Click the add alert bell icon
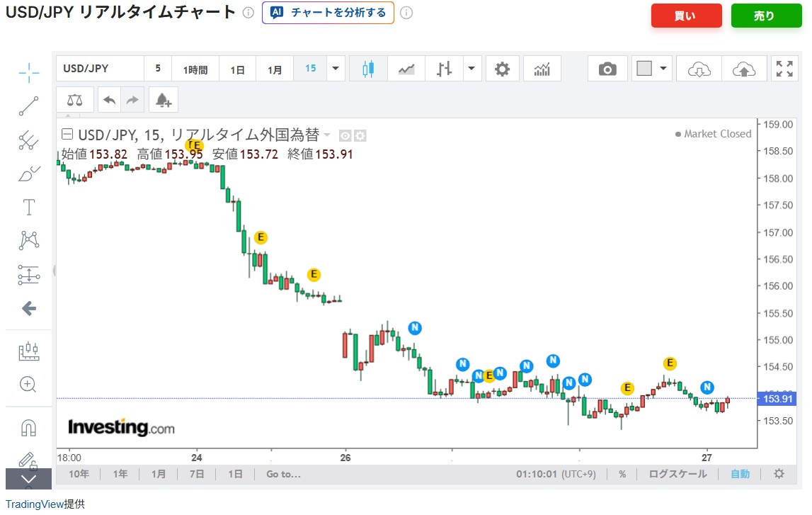The height and width of the screenshot is (515, 812). coord(164,100)
